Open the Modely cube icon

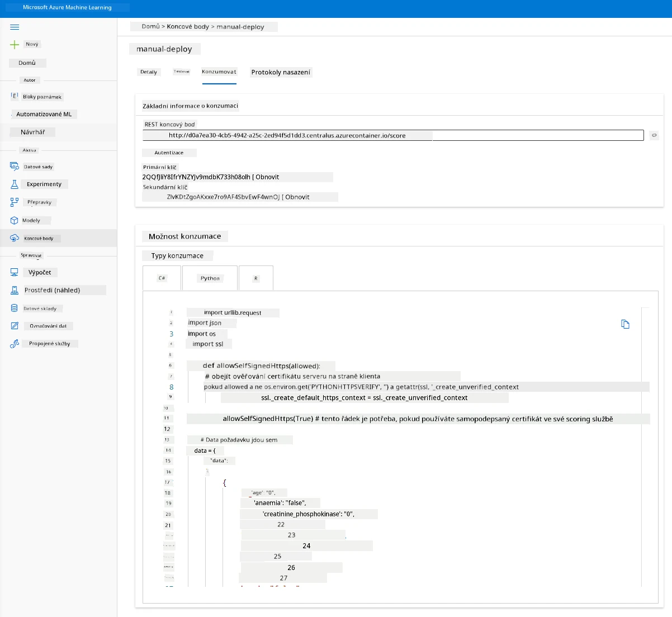point(15,220)
